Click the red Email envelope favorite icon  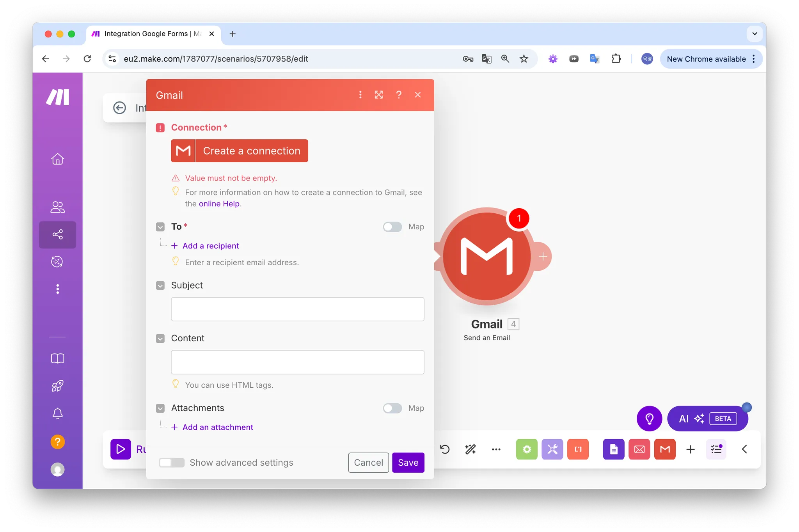[639, 449]
